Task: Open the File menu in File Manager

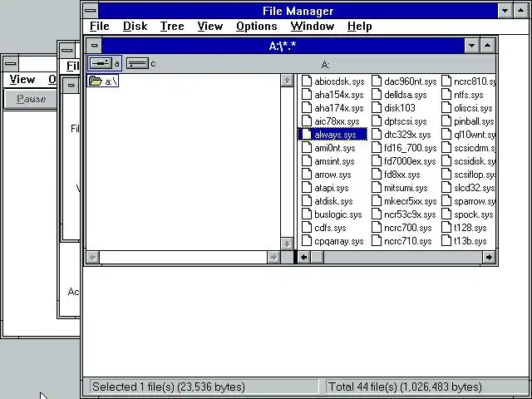Action: tap(100, 26)
